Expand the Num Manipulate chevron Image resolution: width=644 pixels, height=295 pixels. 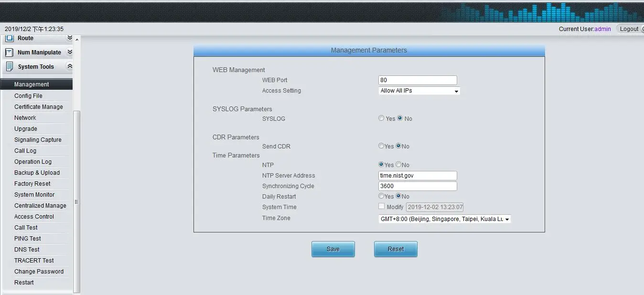click(x=70, y=53)
